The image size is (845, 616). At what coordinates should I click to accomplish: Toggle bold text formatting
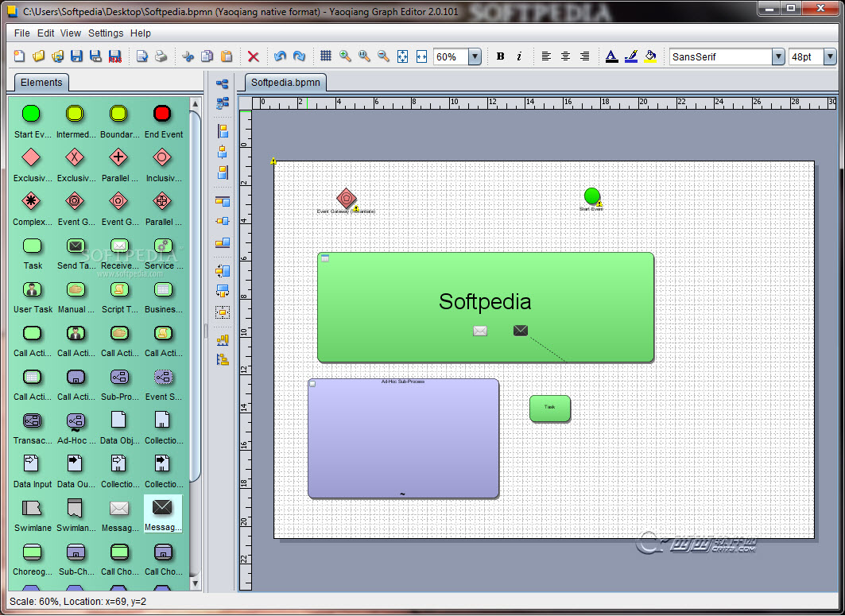(500, 56)
